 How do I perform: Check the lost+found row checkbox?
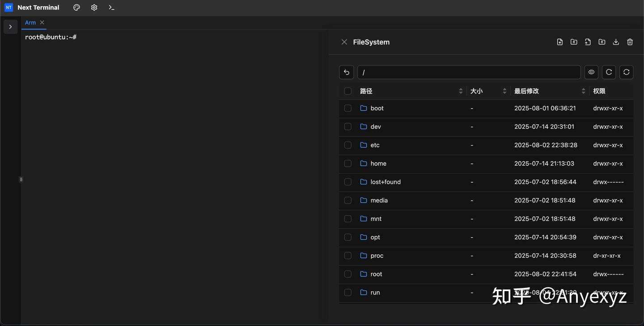point(348,182)
